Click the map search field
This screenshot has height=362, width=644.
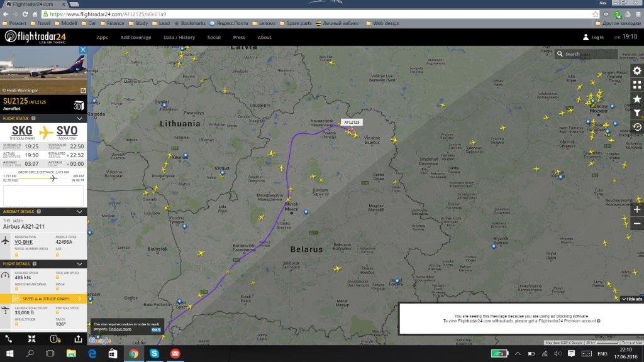click(587, 54)
